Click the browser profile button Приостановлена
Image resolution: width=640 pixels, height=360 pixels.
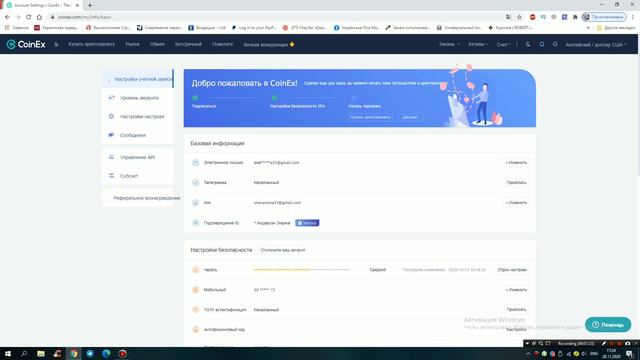tap(604, 17)
